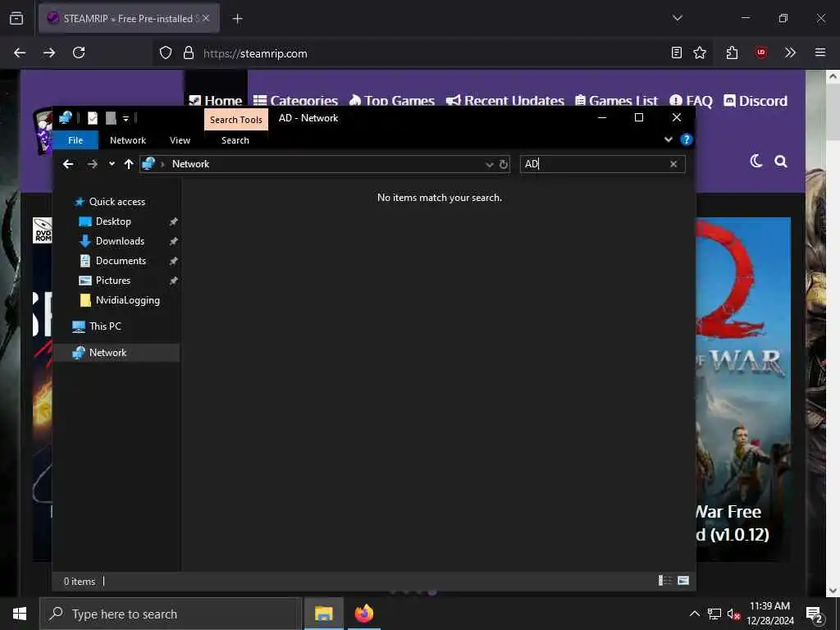
Task: Open Documents in the navigation pane
Action: coord(121,261)
